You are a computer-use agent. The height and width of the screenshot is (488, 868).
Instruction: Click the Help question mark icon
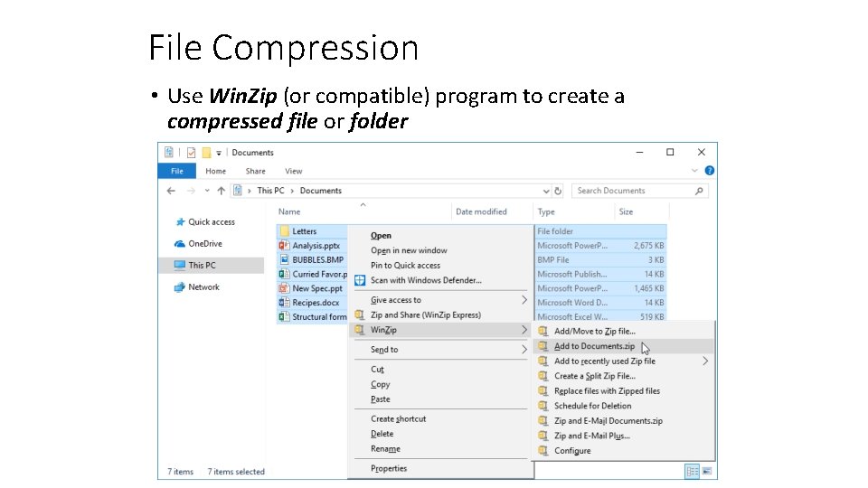pyautogui.click(x=709, y=171)
